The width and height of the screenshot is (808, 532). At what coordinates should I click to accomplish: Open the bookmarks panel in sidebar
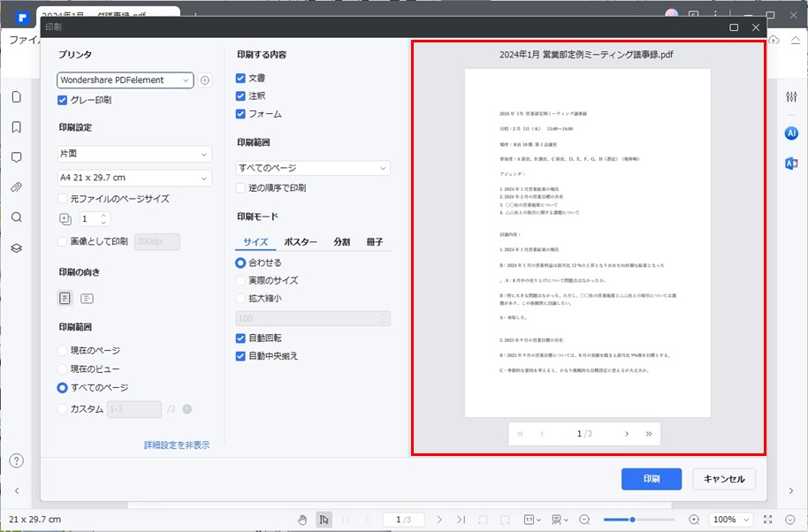(x=17, y=127)
